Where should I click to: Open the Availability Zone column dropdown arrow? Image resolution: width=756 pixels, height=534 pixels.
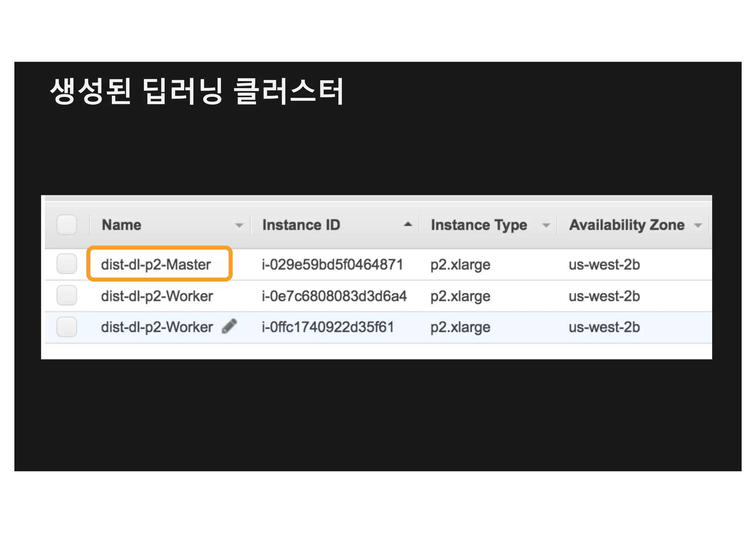[x=698, y=225]
